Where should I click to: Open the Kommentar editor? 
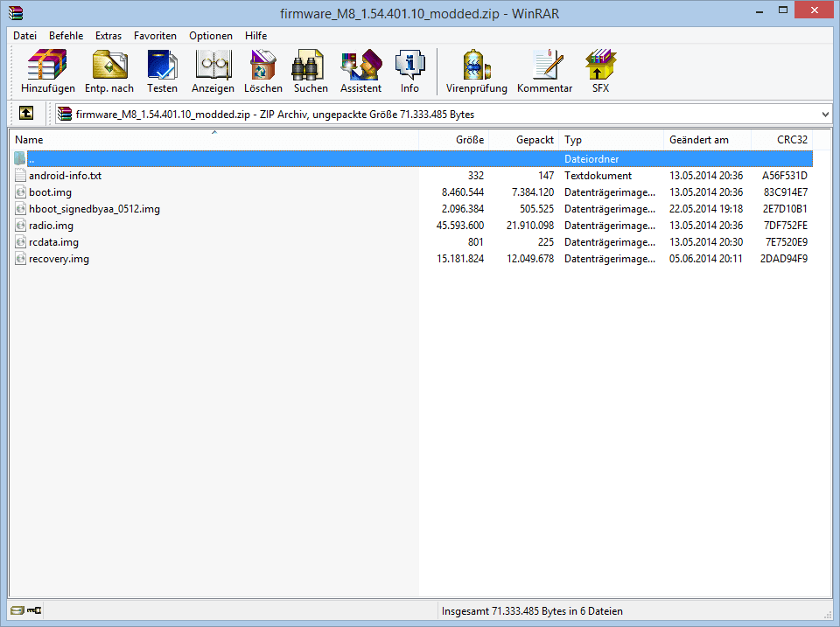click(x=545, y=71)
